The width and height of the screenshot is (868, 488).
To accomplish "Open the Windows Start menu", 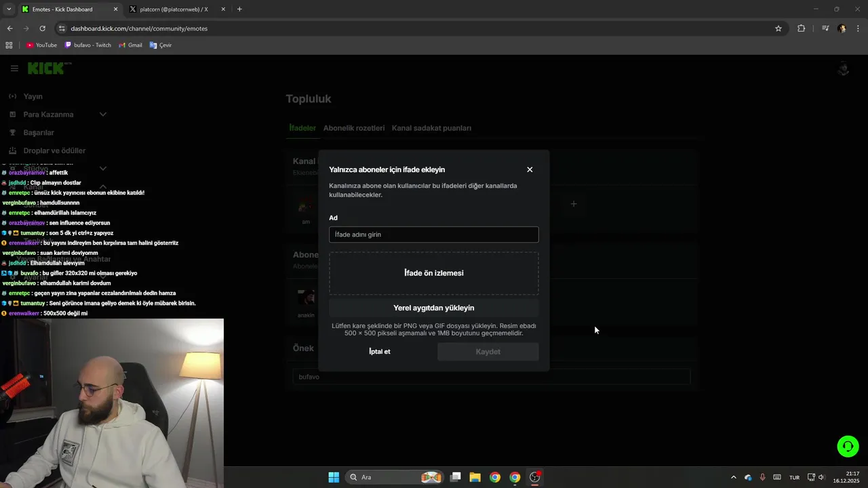I will coord(334,477).
